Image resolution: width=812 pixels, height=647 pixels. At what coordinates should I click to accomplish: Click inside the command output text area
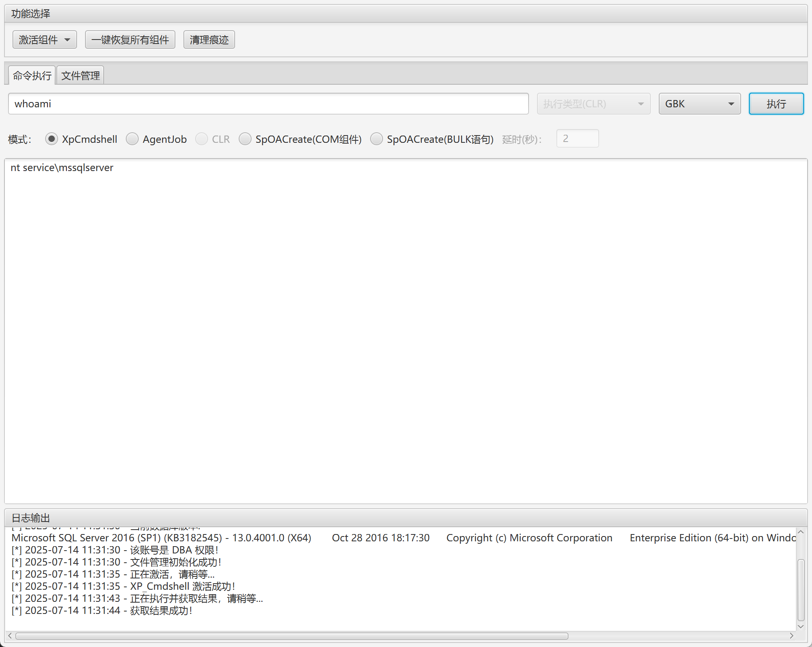coord(405,331)
